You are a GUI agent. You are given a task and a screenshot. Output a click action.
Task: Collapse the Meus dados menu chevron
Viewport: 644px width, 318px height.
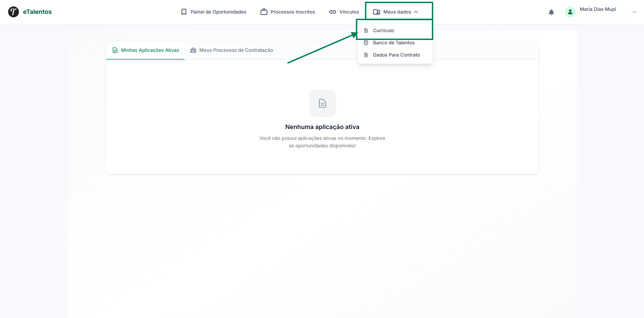pos(416,12)
